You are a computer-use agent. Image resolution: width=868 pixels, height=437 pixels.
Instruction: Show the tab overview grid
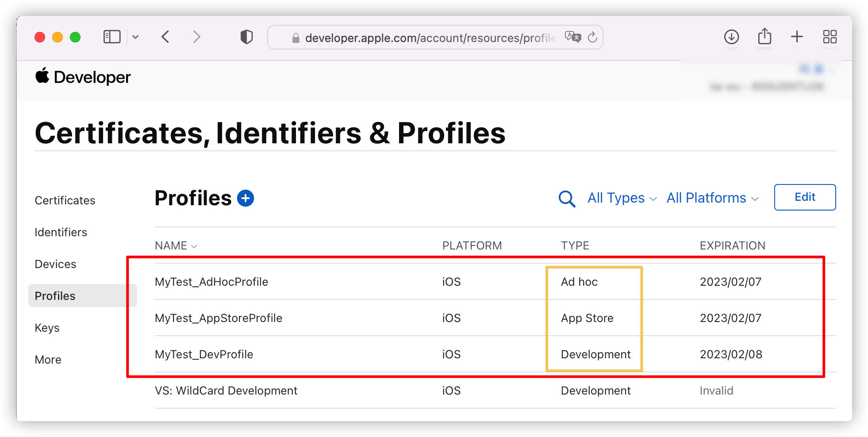pyautogui.click(x=830, y=37)
